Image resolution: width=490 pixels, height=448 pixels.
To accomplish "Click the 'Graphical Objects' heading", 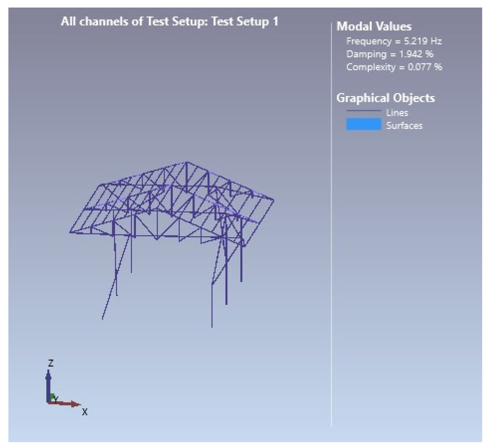I will 385,98.
